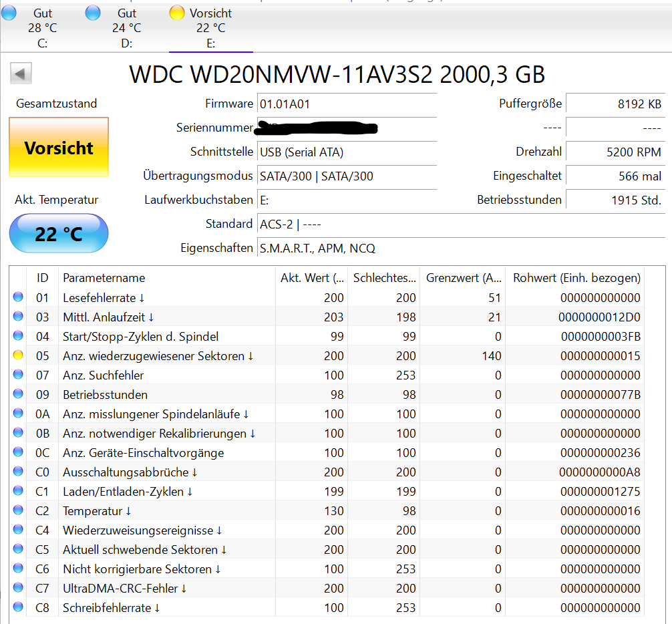Click the Puffergröße value 8192 KB

[x=616, y=104]
